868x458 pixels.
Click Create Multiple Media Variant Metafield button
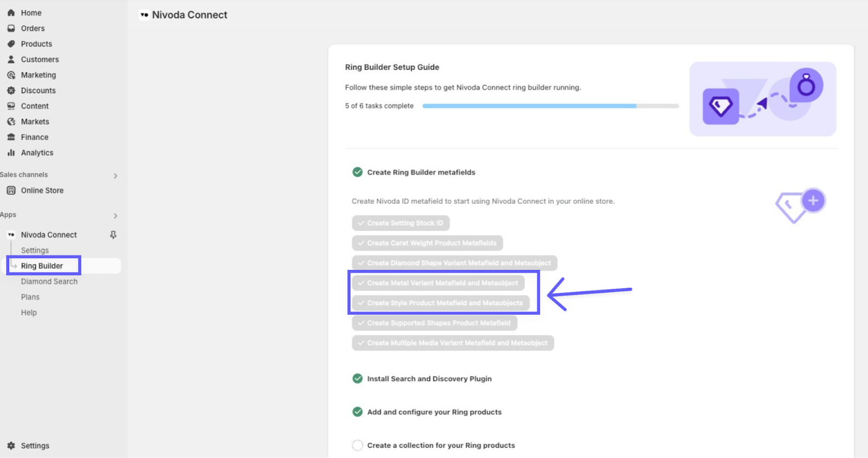453,343
